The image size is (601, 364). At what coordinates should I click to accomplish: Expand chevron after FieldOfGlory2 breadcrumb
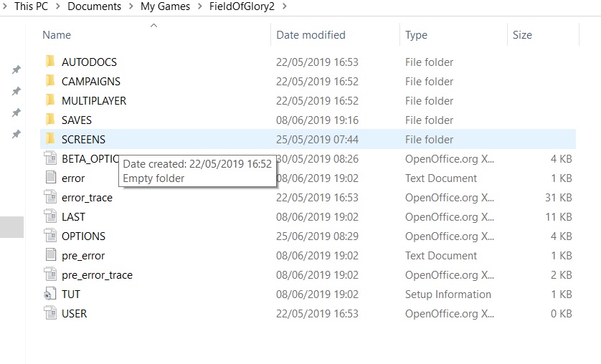285,6
